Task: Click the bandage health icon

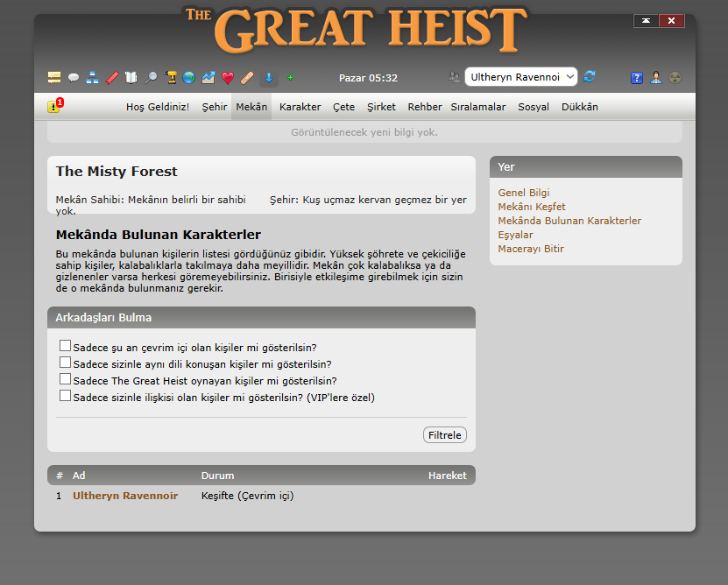Action: tap(247, 78)
